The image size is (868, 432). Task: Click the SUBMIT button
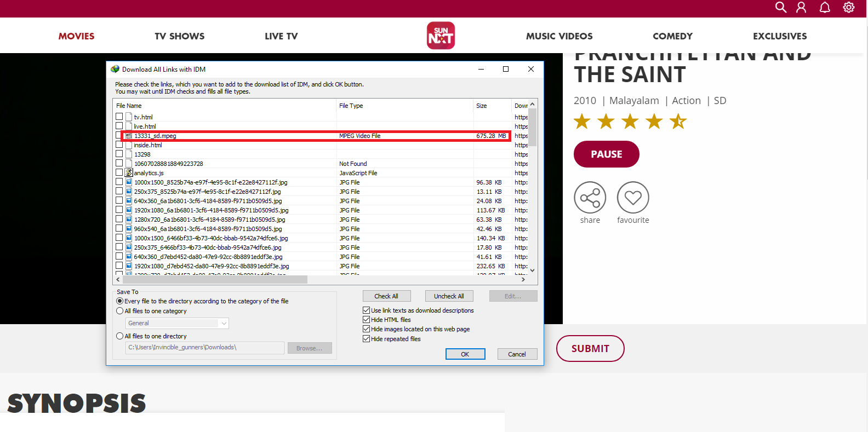[x=590, y=349]
